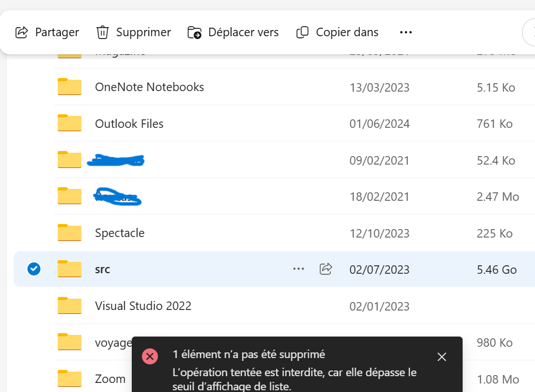
Task: Dismiss the error notification with the X
Action: (x=442, y=356)
